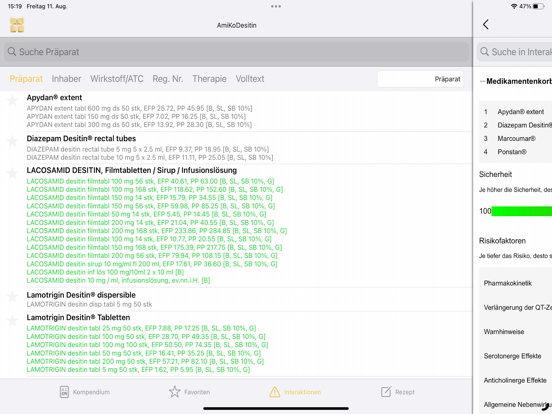Select LAMOTRIGIN desitin disp tabl 5 mg

pyautogui.click(x=89, y=304)
